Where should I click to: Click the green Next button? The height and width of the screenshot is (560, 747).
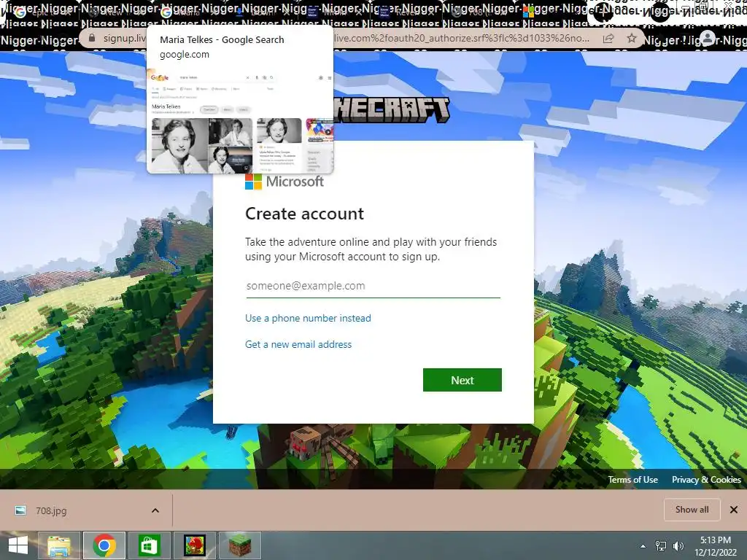pyautogui.click(x=462, y=380)
